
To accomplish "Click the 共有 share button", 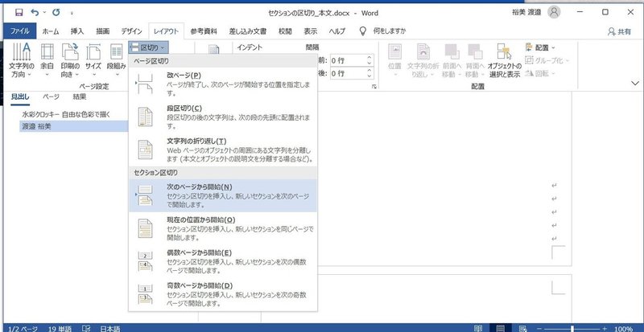I will [619, 31].
